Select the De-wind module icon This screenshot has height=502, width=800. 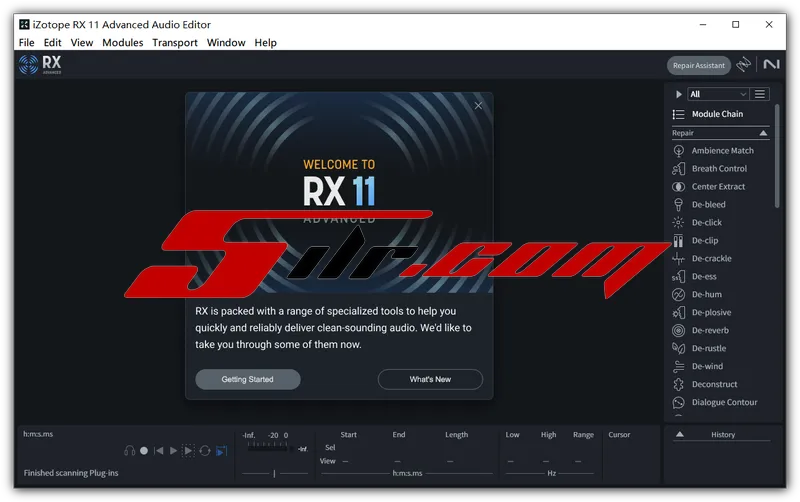pos(679,366)
